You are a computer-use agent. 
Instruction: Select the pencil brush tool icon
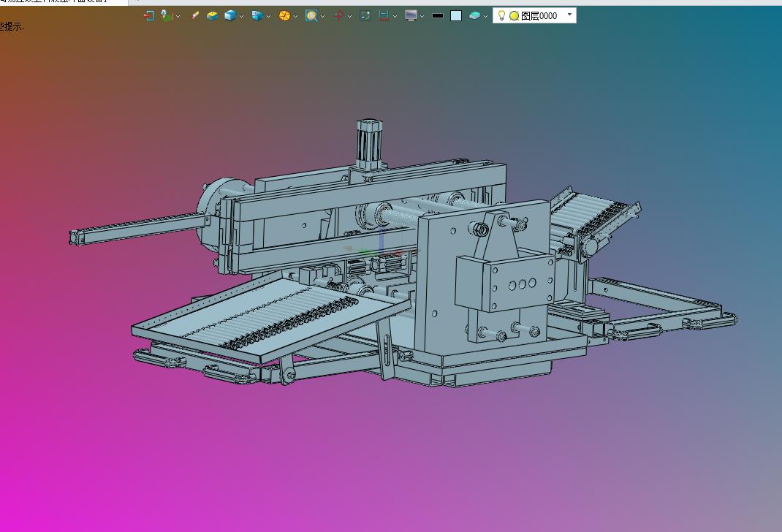point(194,16)
